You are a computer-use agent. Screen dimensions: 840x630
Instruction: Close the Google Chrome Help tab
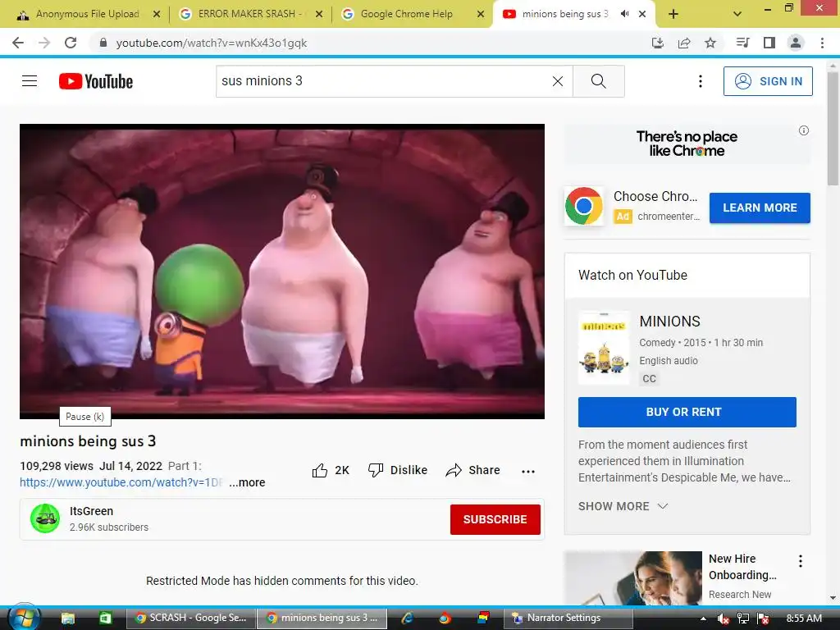point(481,14)
